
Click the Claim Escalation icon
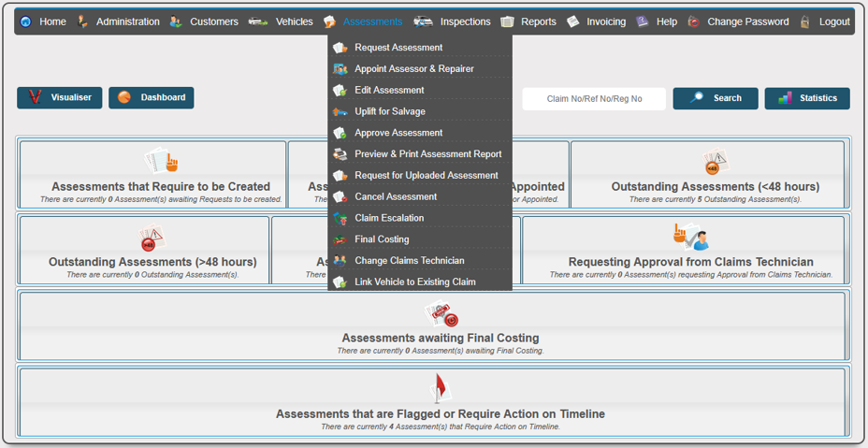pyautogui.click(x=340, y=218)
